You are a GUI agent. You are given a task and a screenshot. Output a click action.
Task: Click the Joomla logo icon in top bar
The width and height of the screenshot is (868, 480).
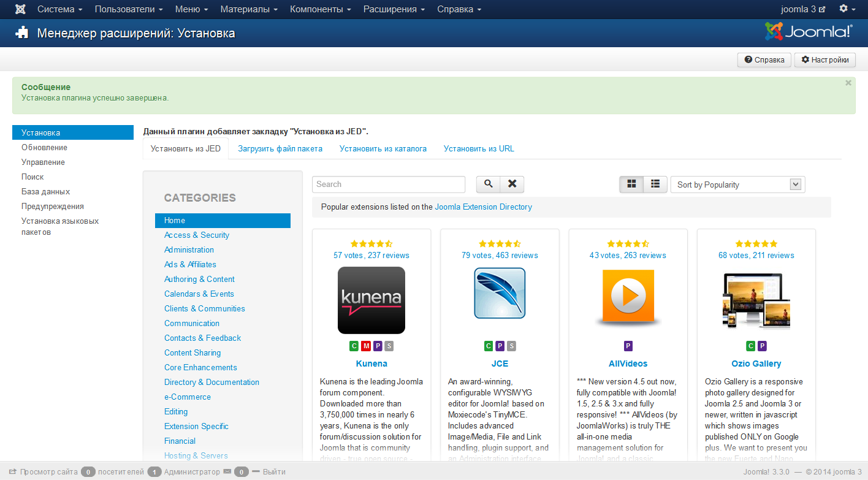[20, 9]
